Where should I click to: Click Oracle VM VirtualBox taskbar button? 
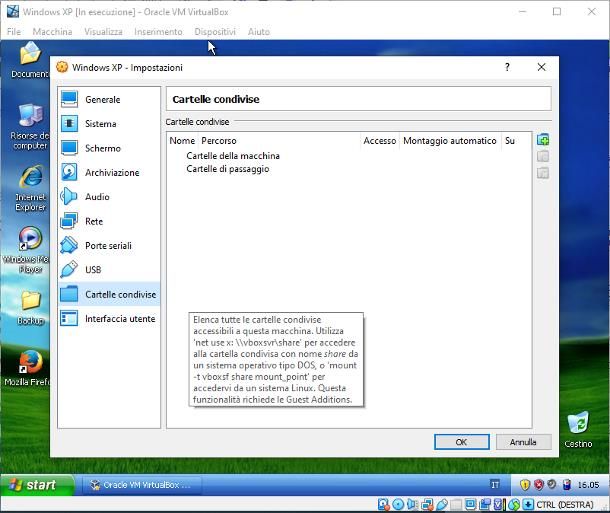142,485
